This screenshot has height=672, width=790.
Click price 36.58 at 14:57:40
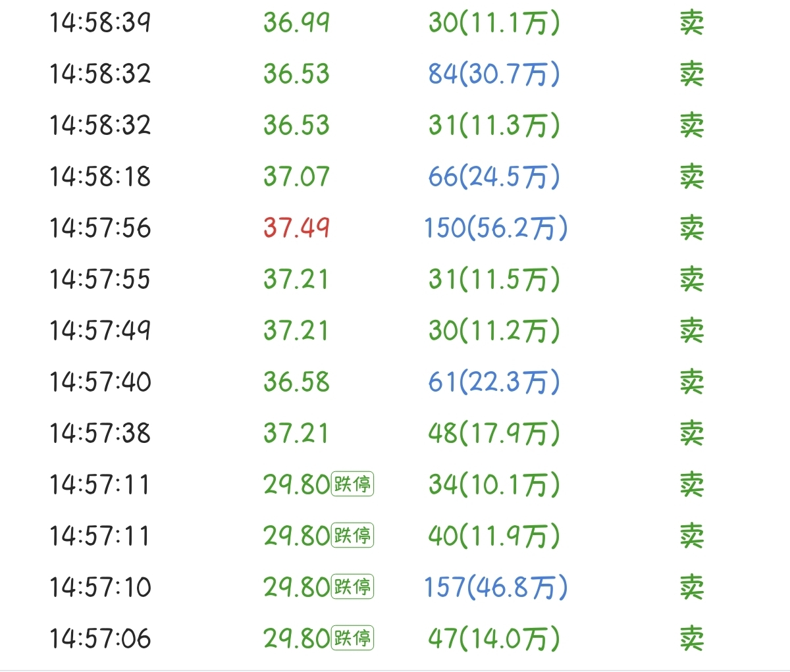[296, 382]
